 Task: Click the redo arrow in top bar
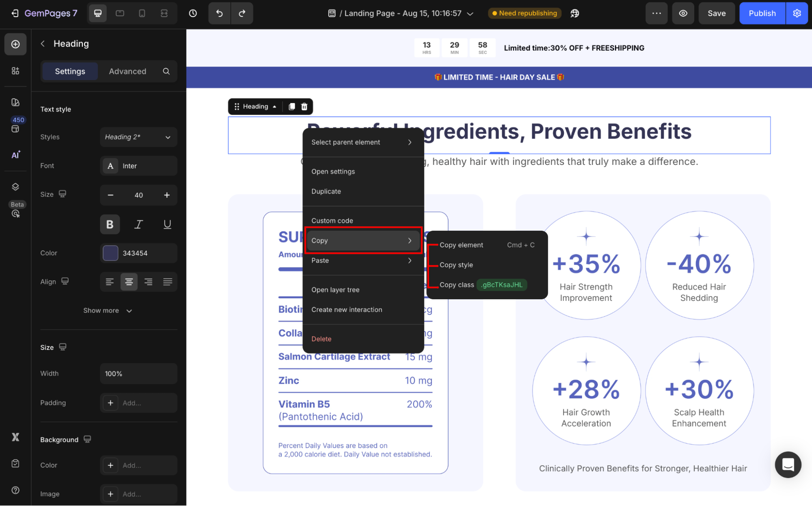242,13
